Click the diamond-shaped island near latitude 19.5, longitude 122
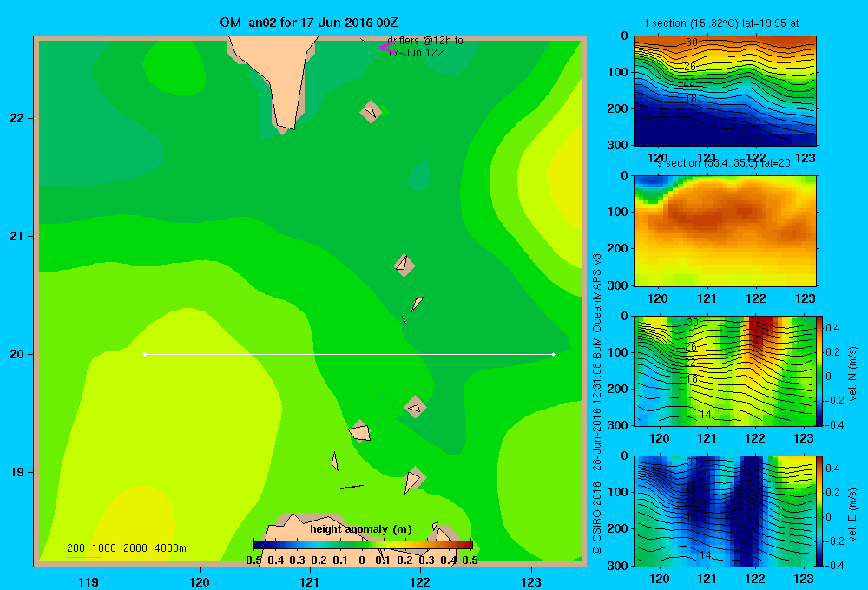868x590 pixels. 415,407
